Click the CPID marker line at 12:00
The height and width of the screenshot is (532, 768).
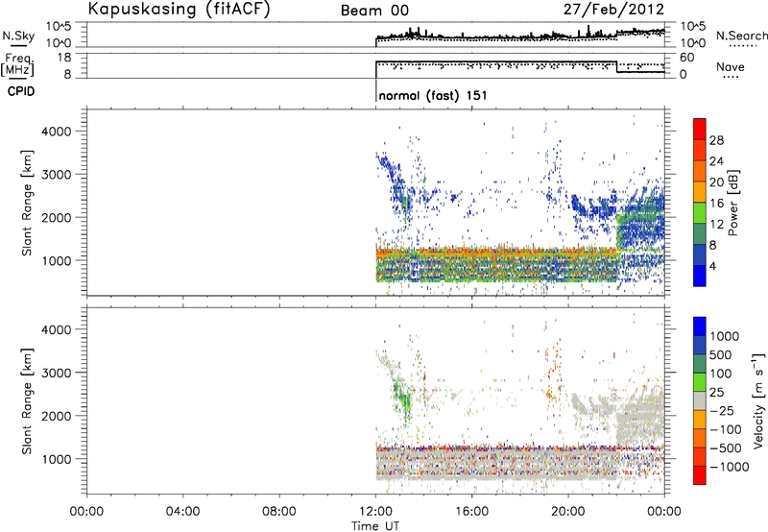tap(375, 90)
